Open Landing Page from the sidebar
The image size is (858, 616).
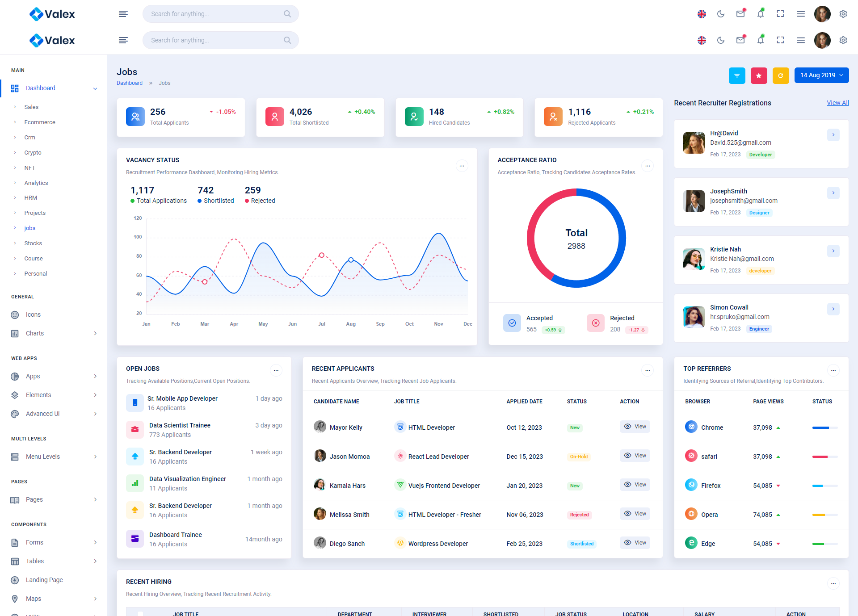[x=44, y=580]
